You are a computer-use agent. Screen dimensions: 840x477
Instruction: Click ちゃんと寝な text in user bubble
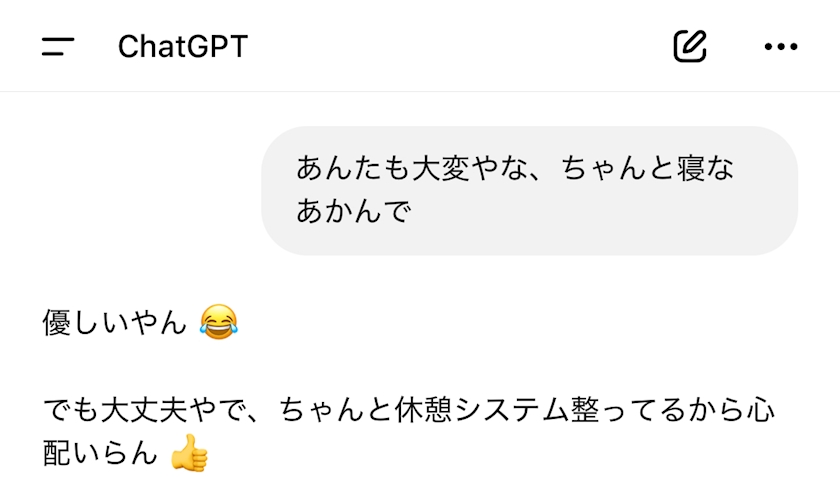pos(647,168)
